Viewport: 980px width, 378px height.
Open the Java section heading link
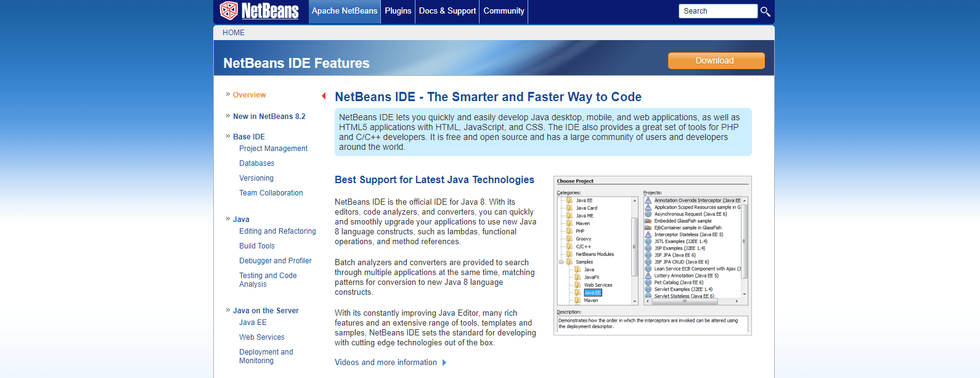[x=241, y=220]
